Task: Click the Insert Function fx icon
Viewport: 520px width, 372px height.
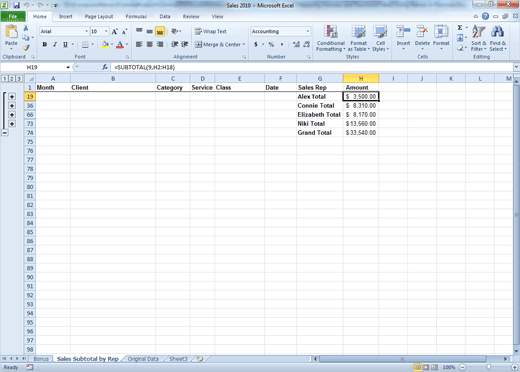Action: [105, 67]
